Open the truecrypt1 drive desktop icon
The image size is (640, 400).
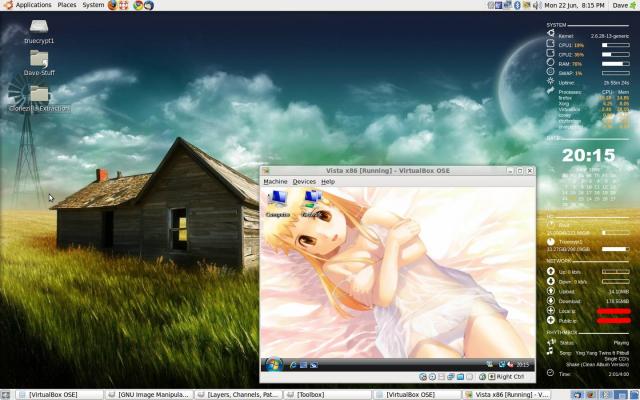click(x=39, y=31)
